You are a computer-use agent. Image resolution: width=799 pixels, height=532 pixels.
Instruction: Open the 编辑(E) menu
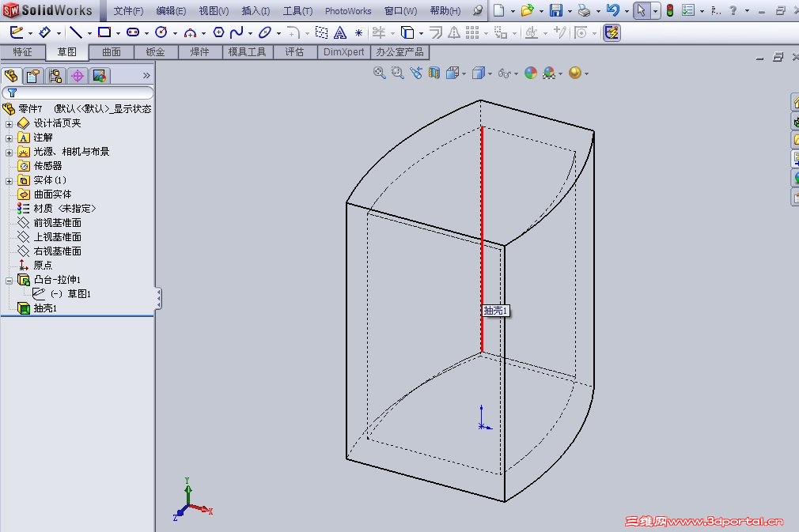pos(171,11)
